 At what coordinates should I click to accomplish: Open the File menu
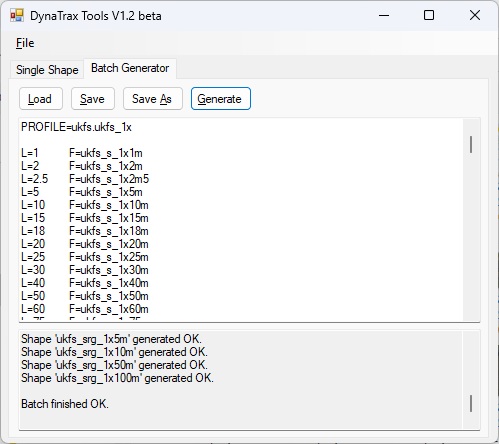[25, 43]
